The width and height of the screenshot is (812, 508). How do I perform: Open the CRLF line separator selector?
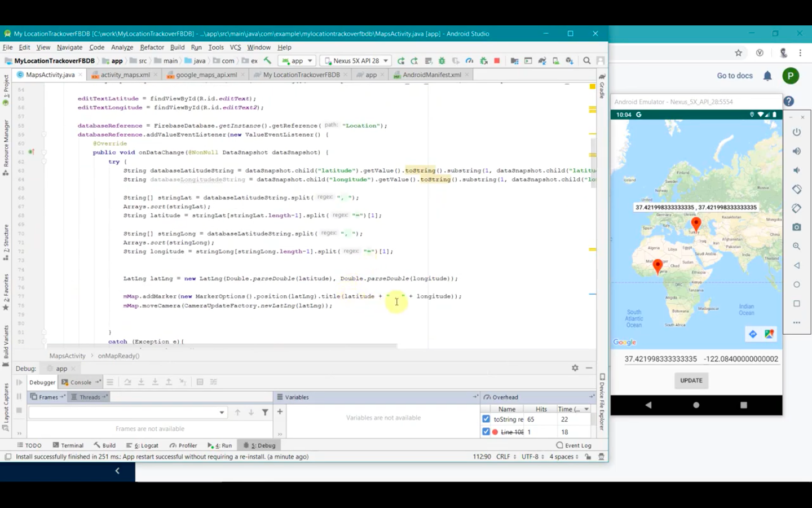coord(506,457)
